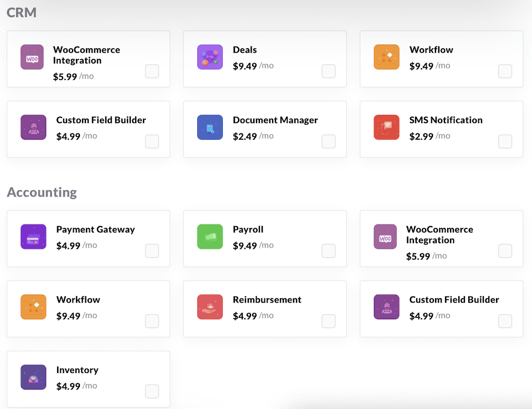Enable the Deals add-on checkbox
Screen dimensions: 532x409
point(328,71)
